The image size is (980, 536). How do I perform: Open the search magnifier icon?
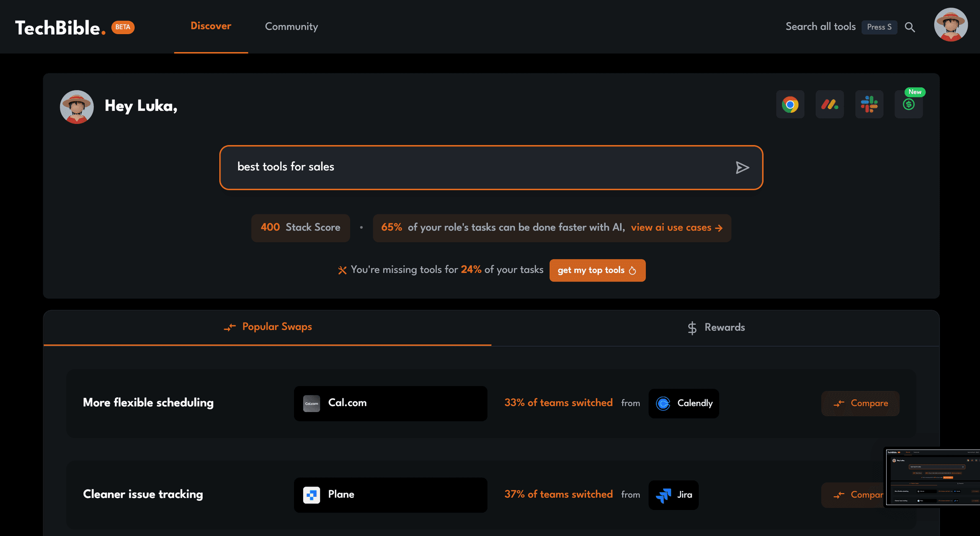tap(910, 27)
